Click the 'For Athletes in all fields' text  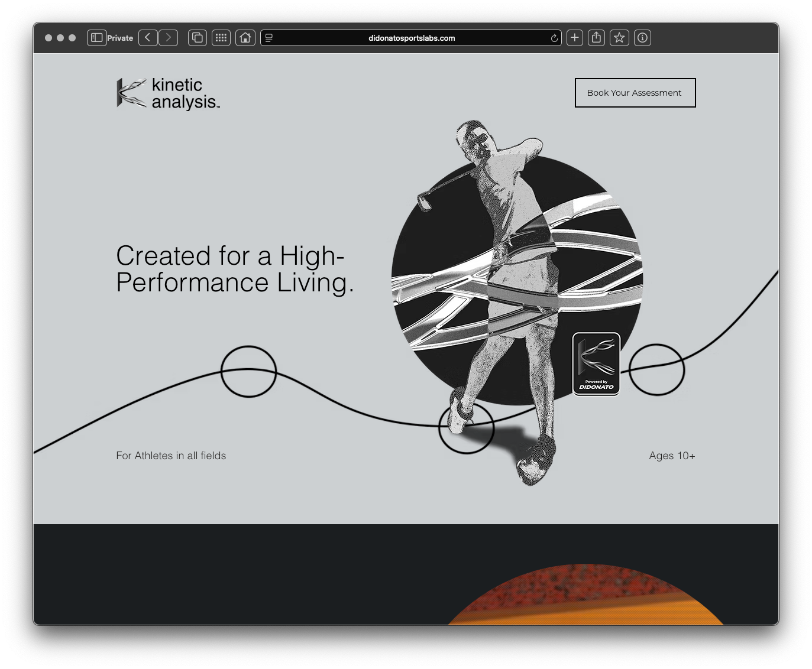171,456
